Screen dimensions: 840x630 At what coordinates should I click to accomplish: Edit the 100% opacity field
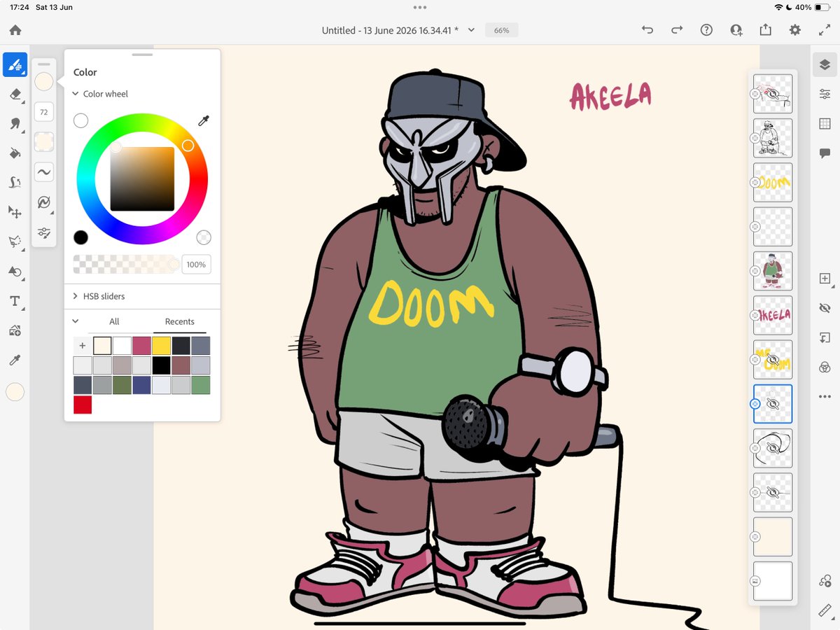[x=197, y=265]
